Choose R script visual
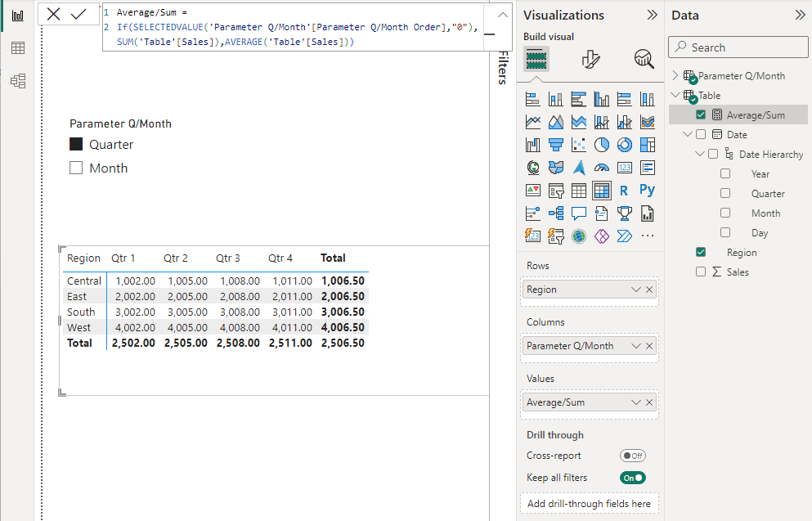The height and width of the screenshot is (521, 812). point(625,191)
